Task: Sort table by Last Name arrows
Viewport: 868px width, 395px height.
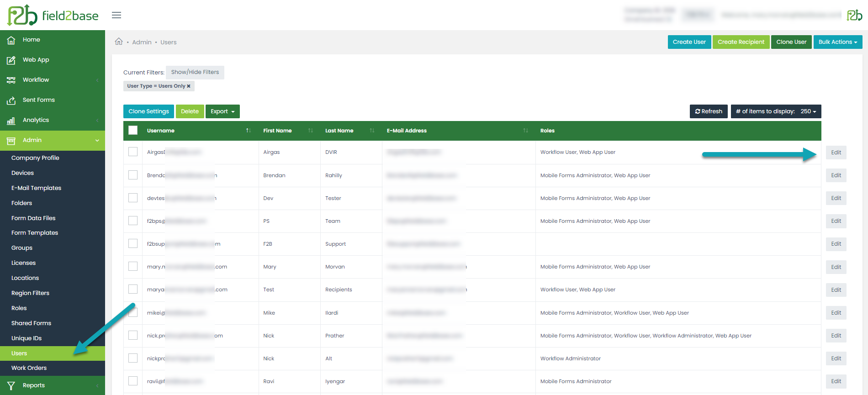Action: [372, 131]
